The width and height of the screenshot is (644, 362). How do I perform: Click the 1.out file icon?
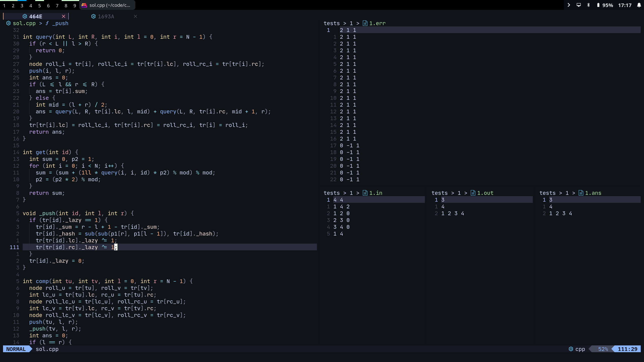[473, 193]
